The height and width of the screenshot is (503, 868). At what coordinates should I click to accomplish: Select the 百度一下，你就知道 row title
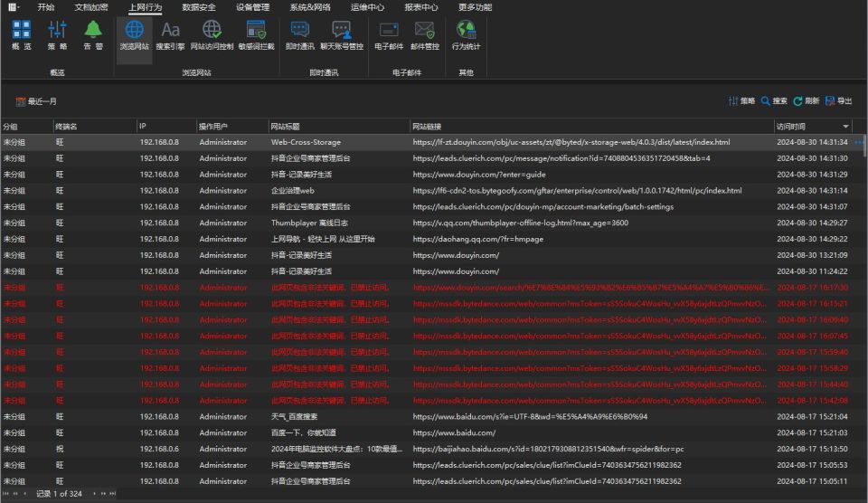(x=303, y=432)
